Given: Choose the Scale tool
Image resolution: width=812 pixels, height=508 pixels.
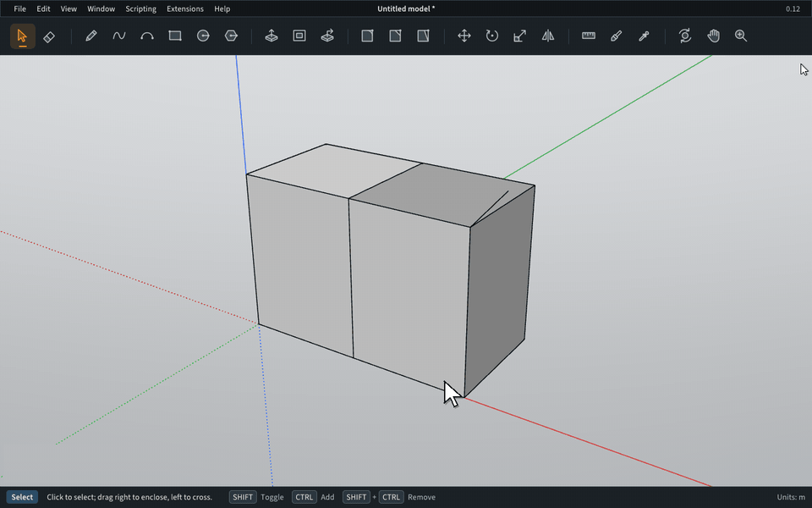Looking at the screenshot, I should point(520,36).
